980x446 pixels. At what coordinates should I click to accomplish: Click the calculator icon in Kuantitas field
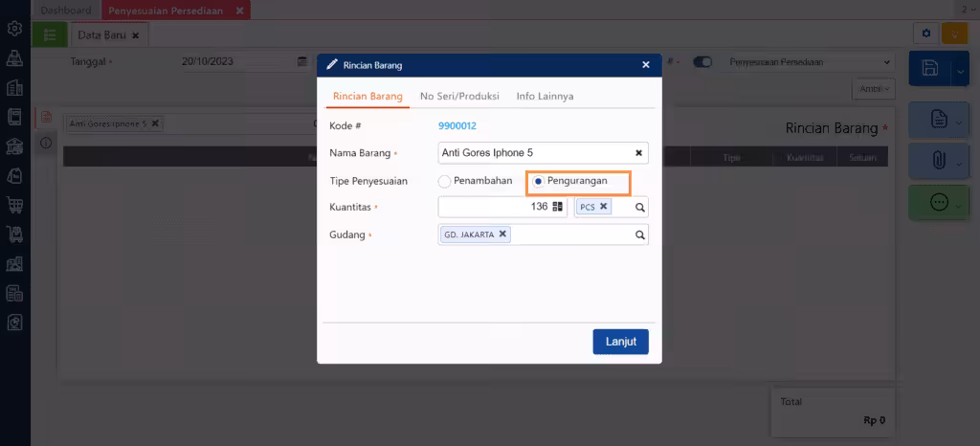pyautogui.click(x=558, y=206)
